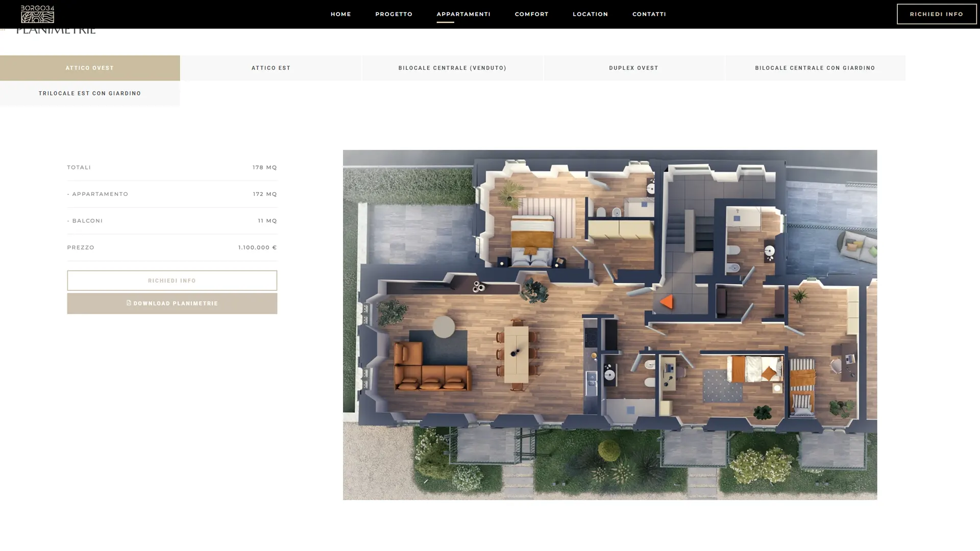Viewport: 980px width, 551px height.
Task: Click the download icon on DOWNLOAD PLANIMETRIE
Action: click(129, 303)
